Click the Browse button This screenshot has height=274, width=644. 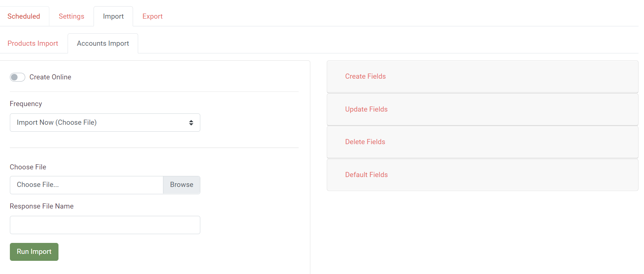(x=182, y=185)
